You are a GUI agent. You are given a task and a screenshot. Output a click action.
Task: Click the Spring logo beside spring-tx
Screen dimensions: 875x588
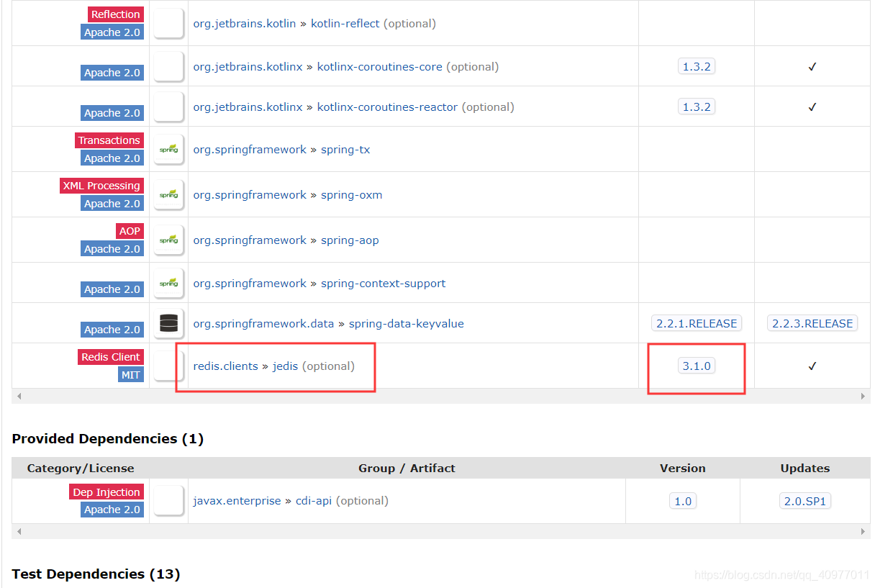tap(169, 149)
